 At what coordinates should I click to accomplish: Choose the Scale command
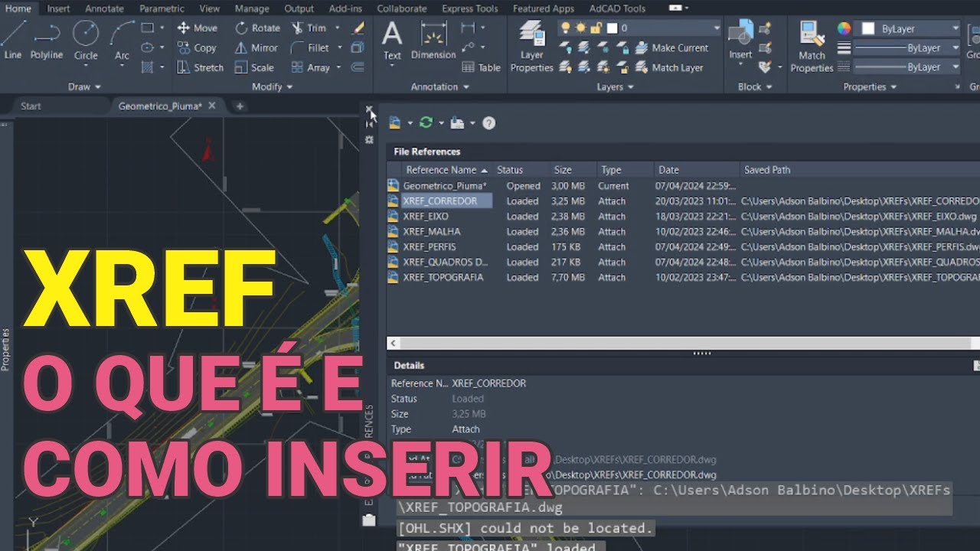pyautogui.click(x=254, y=67)
